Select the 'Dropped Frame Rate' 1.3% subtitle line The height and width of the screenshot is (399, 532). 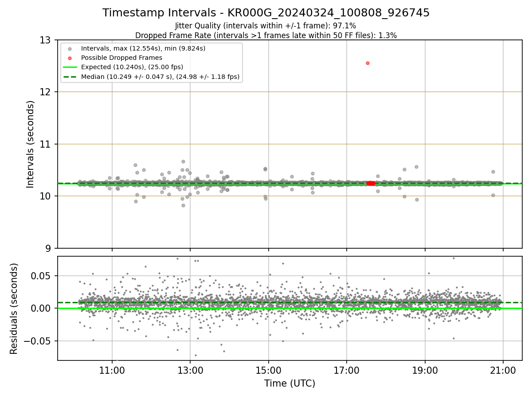[x=266, y=35]
